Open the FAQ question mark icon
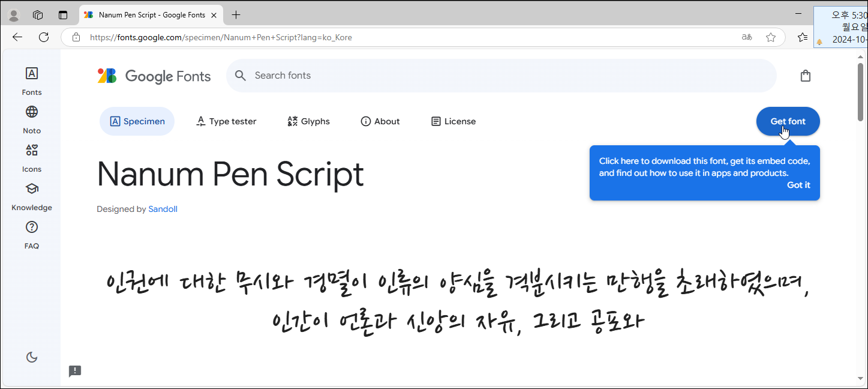The image size is (868, 389). pyautogui.click(x=32, y=227)
